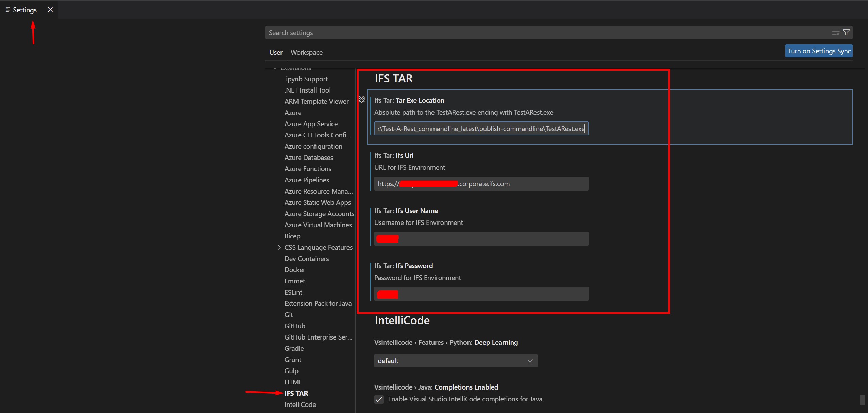868x413 pixels.
Task: Switch to the Workspace settings tab
Action: tap(306, 52)
